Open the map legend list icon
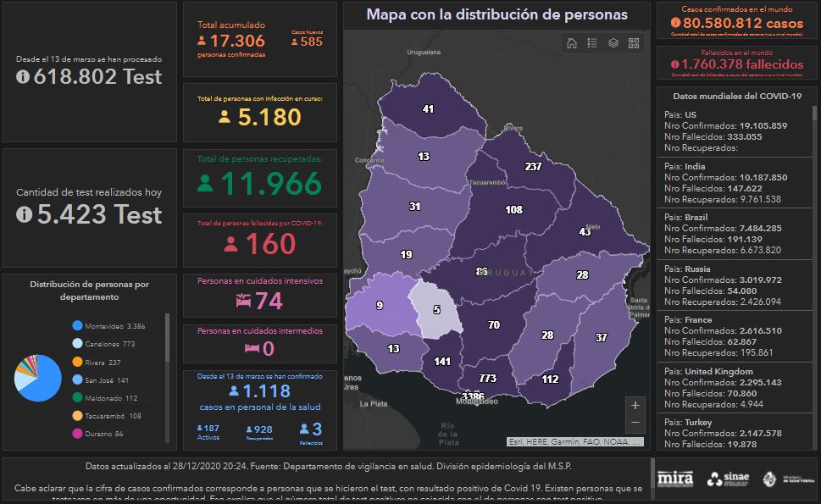821x504 pixels. tap(592, 43)
